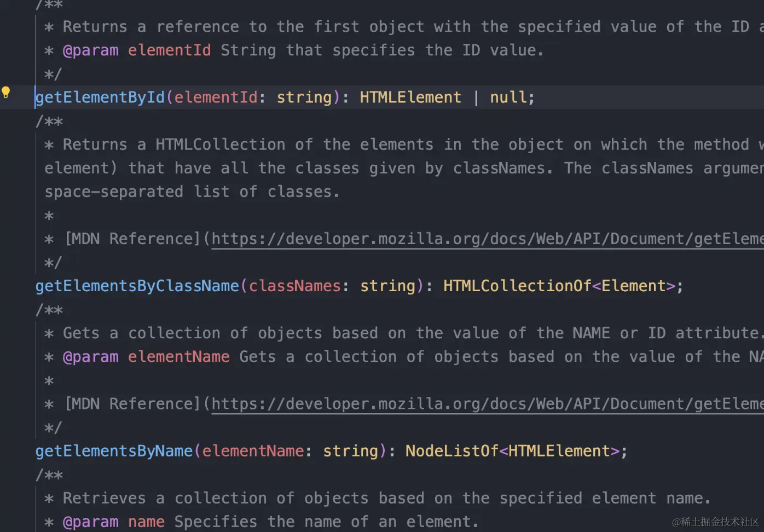The width and height of the screenshot is (764, 532).
Task: Click the HTMLCollectionOf return type
Action: click(517, 286)
